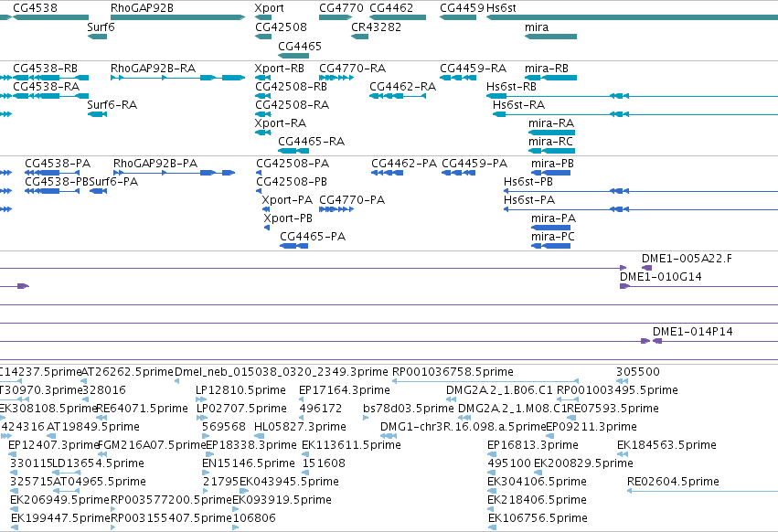778x532 pixels.
Task: Select transcript Xport-RA
Action: click(263, 133)
